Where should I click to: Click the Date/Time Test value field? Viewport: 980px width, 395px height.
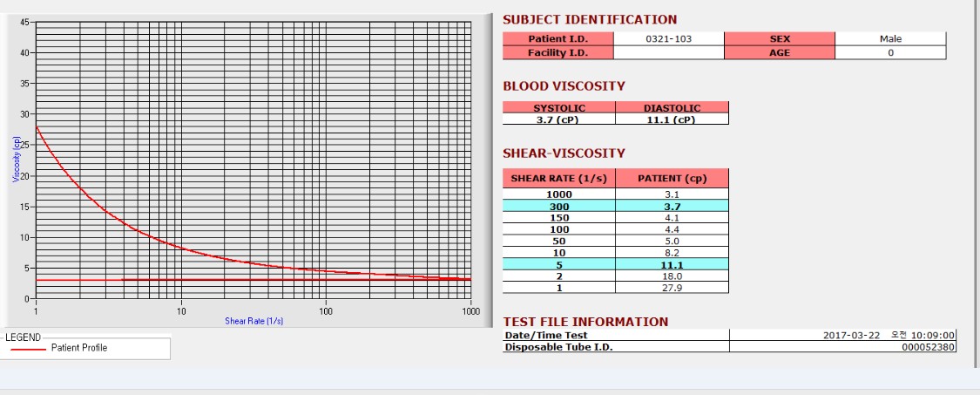842,335
